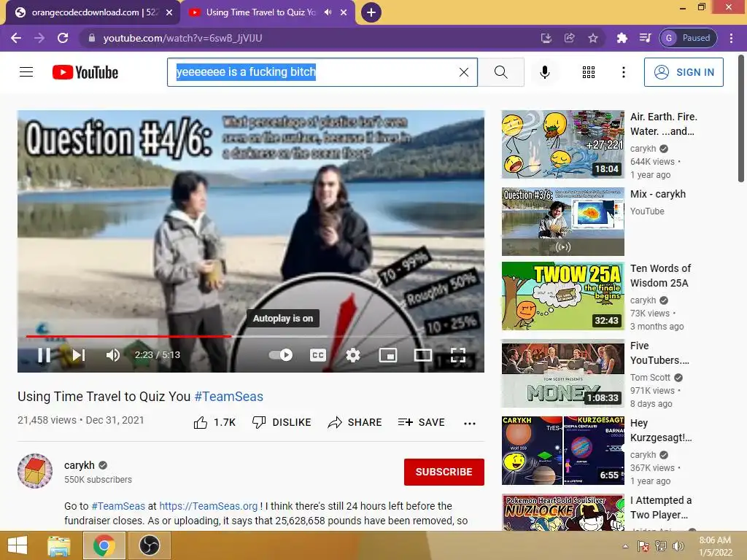Open the TeamSeas.org link in description
Screen dimensions: 747x560
(208, 506)
